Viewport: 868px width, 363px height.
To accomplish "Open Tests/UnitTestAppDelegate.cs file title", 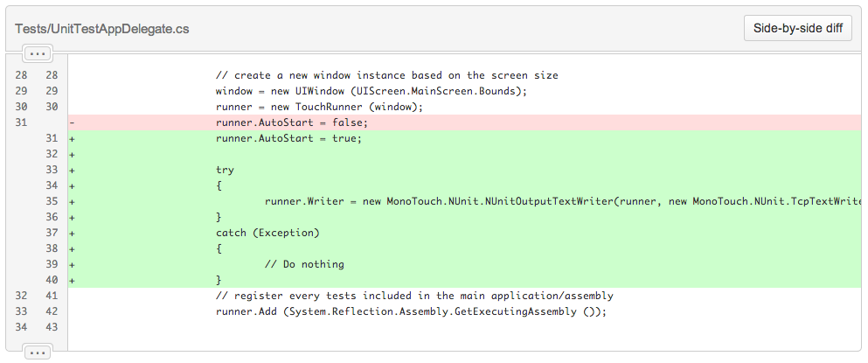I will (x=102, y=29).
